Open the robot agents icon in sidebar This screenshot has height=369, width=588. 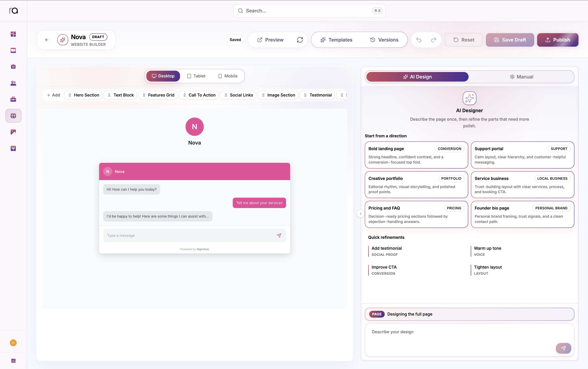pos(13,66)
